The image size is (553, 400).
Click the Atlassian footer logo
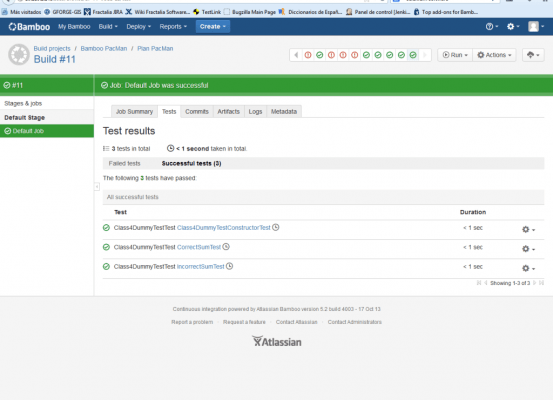277,341
